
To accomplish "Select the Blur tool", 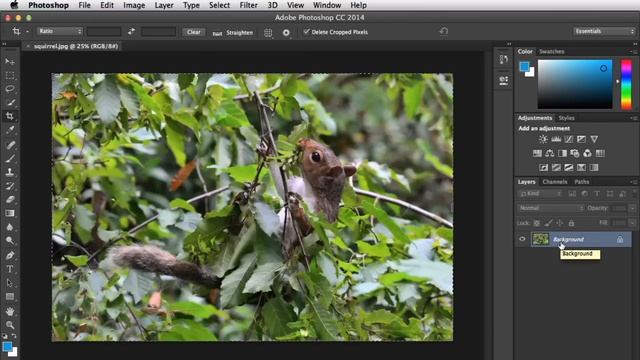I will (10, 227).
